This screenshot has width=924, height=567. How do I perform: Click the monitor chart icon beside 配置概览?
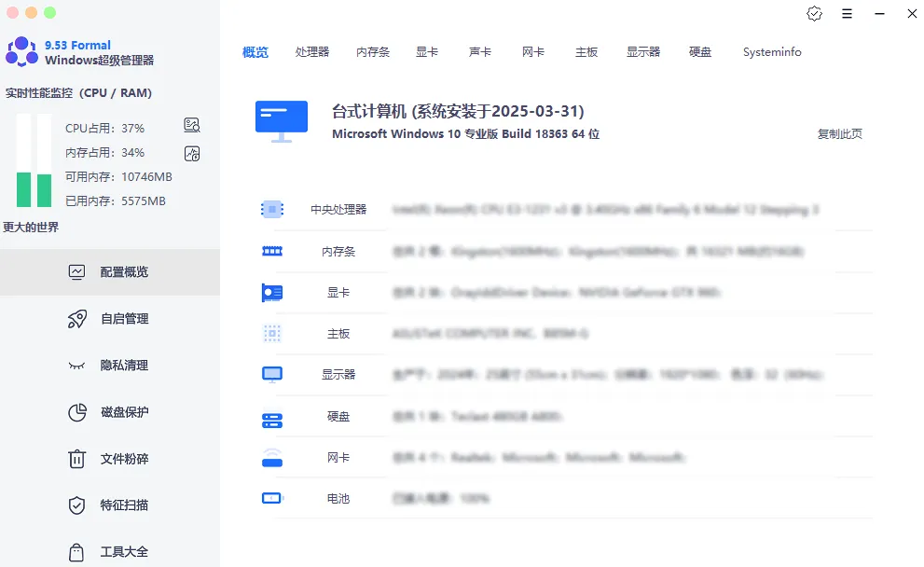tap(76, 271)
